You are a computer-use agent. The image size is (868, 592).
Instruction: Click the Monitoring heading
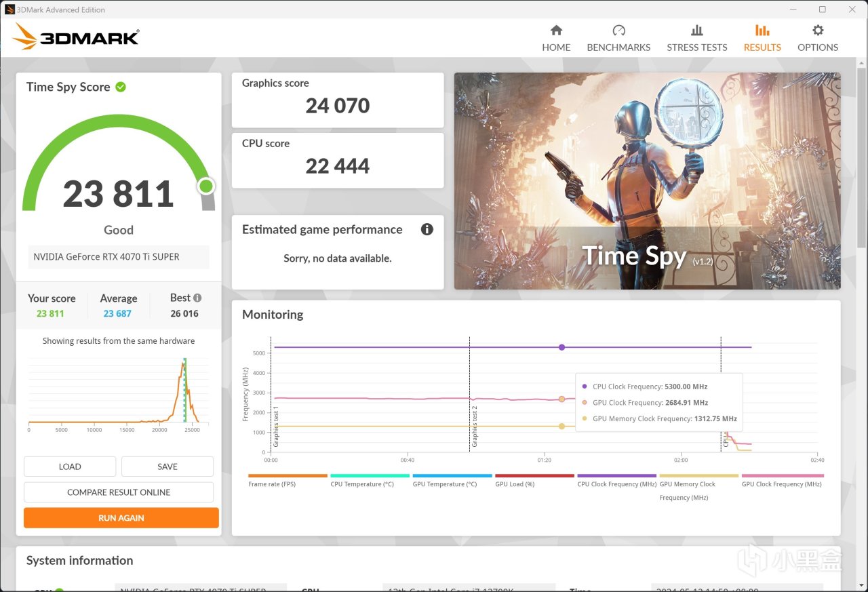click(273, 315)
